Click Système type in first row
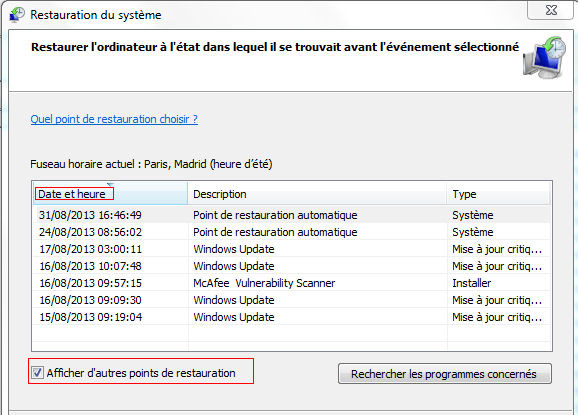Viewport: 578px width, 415px height. click(473, 215)
